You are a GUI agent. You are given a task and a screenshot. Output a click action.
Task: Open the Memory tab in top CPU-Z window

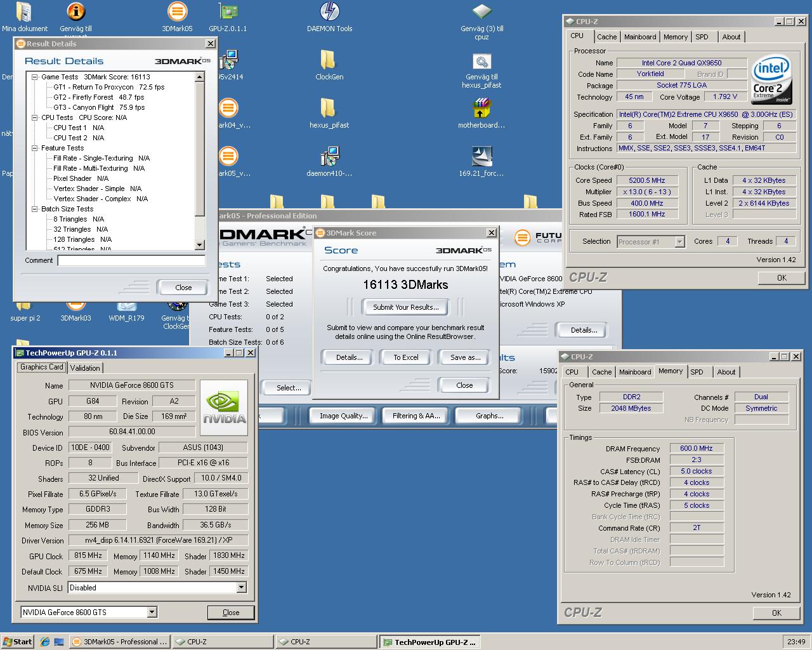click(675, 37)
